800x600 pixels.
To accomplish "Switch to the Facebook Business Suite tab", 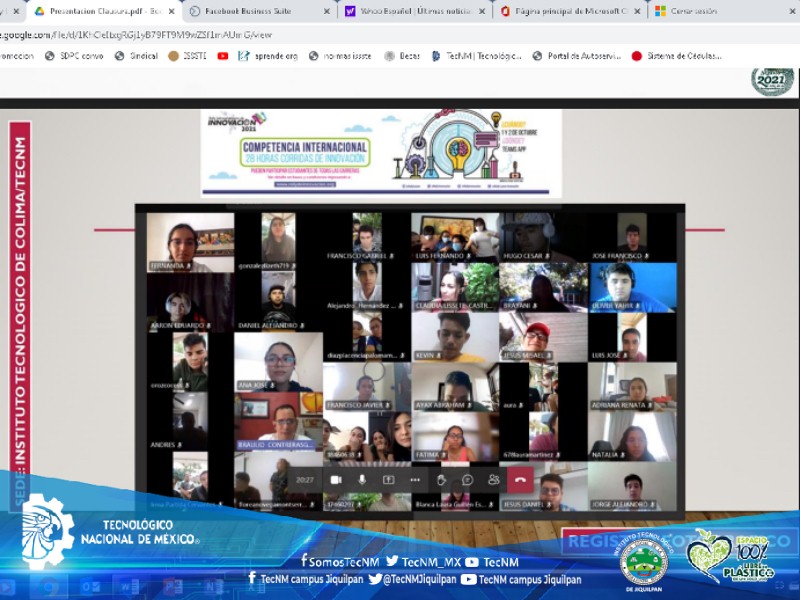I will pyautogui.click(x=260, y=11).
